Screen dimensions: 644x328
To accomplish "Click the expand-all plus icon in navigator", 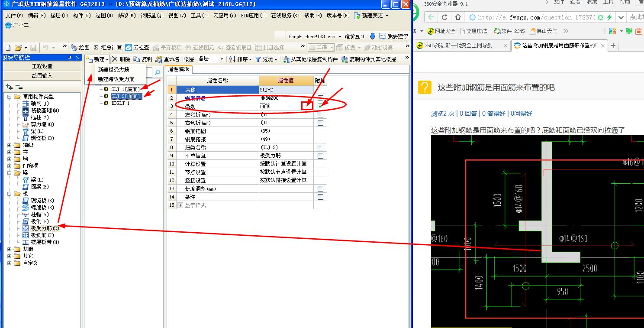I will 9,87.
